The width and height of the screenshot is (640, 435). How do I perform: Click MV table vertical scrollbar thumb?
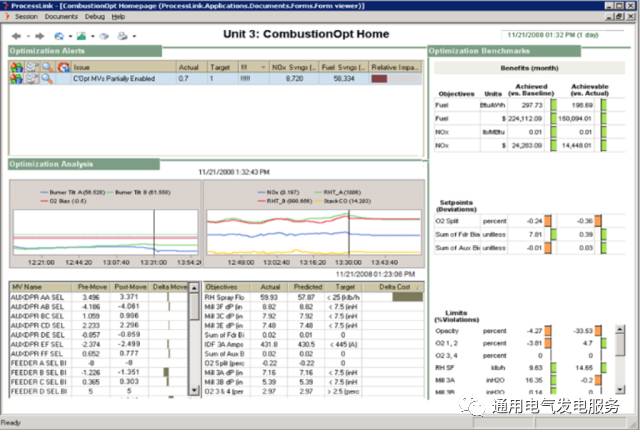194,306
